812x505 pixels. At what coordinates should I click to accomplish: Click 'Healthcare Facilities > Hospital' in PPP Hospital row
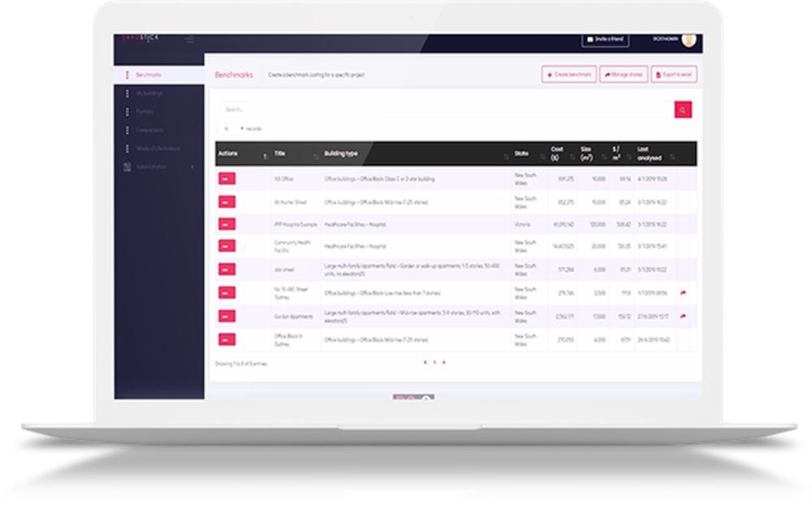[356, 225]
